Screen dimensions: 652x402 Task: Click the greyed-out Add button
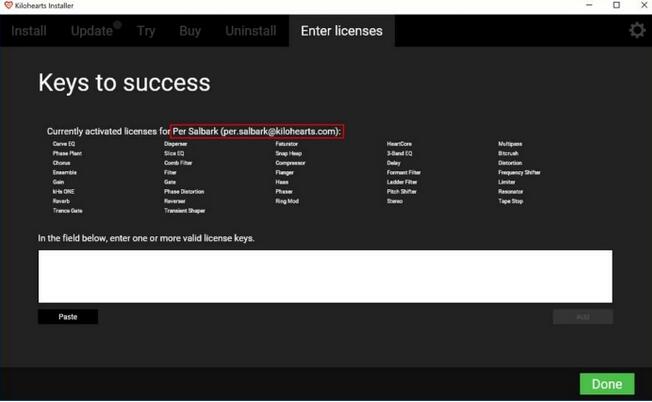point(583,317)
